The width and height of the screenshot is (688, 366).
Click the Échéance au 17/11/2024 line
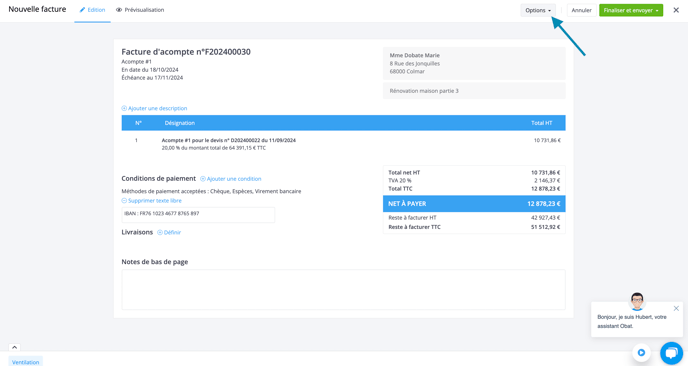tap(152, 78)
